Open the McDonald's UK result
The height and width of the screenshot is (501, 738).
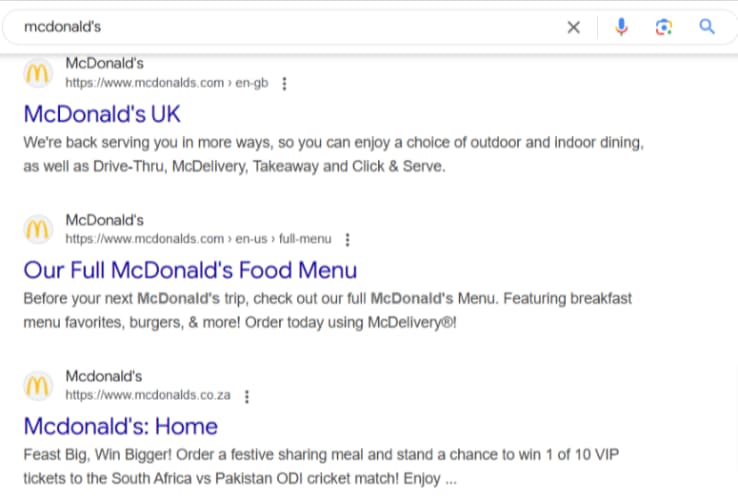click(102, 113)
